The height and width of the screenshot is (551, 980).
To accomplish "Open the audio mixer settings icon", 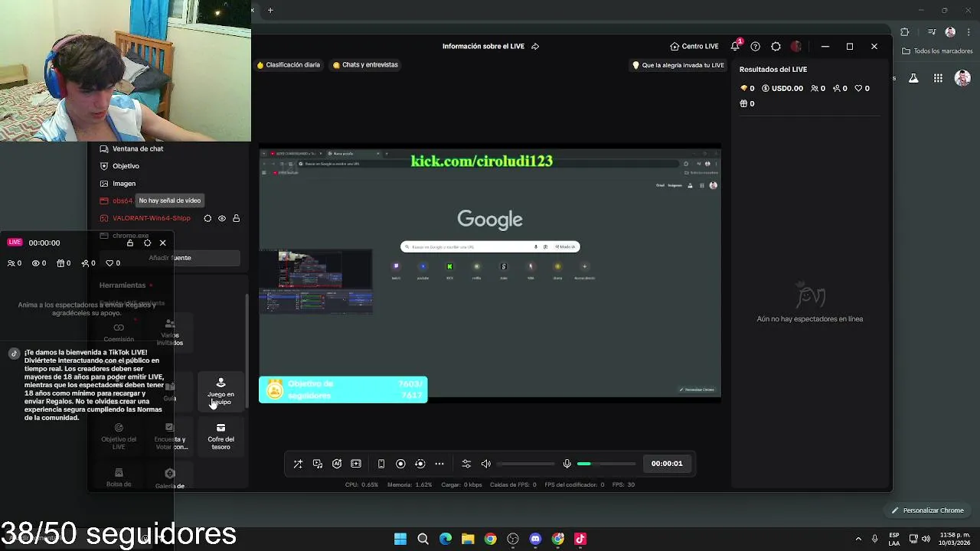I will [x=466, y=464].
